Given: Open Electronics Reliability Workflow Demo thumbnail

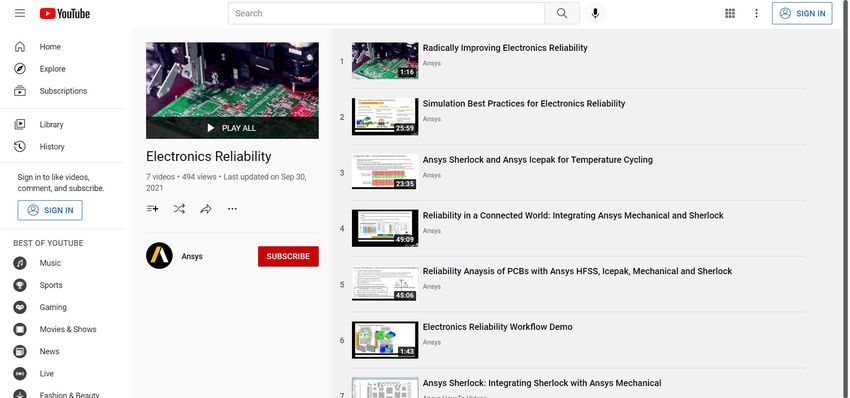Looking at the screenshot, I should [385, 340].
